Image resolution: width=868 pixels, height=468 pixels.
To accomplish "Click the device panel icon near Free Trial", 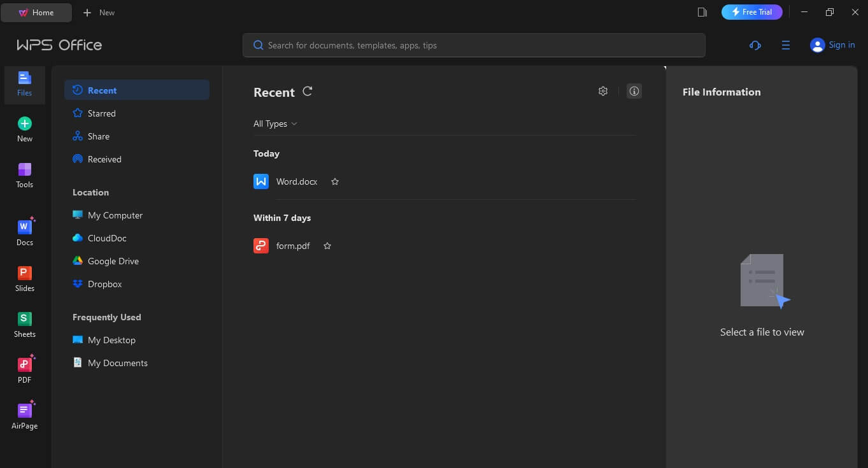I will (x=702, y=12).
